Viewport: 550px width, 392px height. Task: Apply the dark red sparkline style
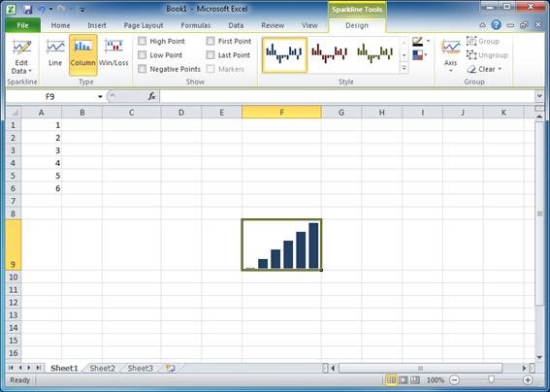330,54
